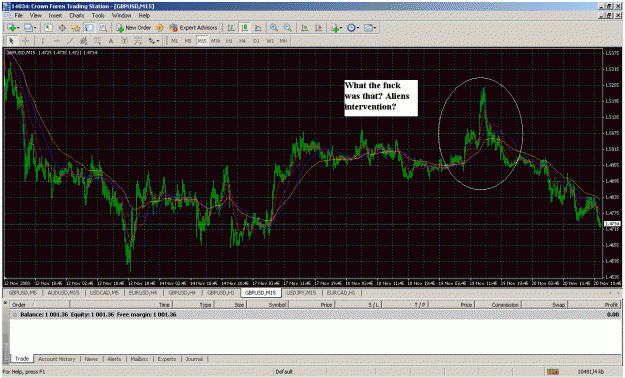This screenshot has width=625, height=378.
Task: Select the Cursor arrow tool
Action: point(11,41)
